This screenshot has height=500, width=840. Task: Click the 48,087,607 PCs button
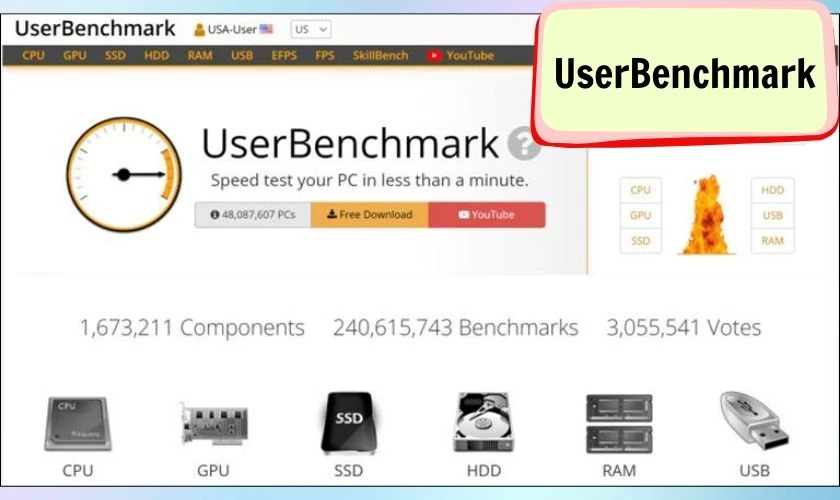[253, 214]
